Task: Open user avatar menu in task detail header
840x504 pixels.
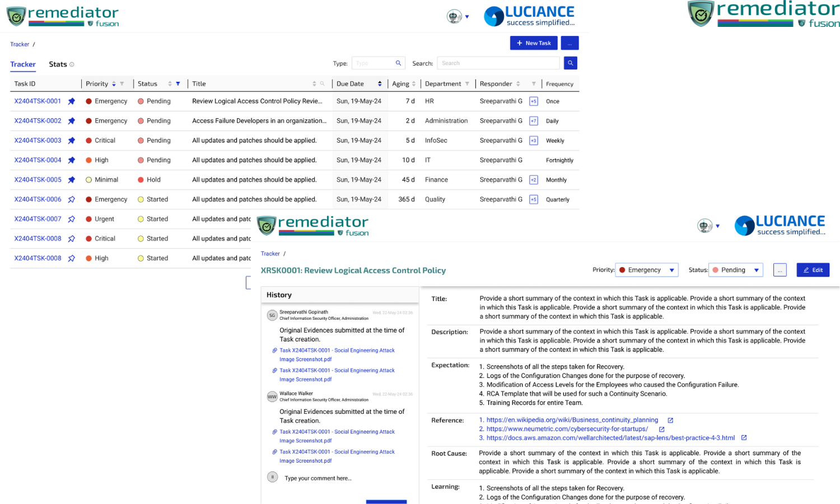Action: (708, 226)
